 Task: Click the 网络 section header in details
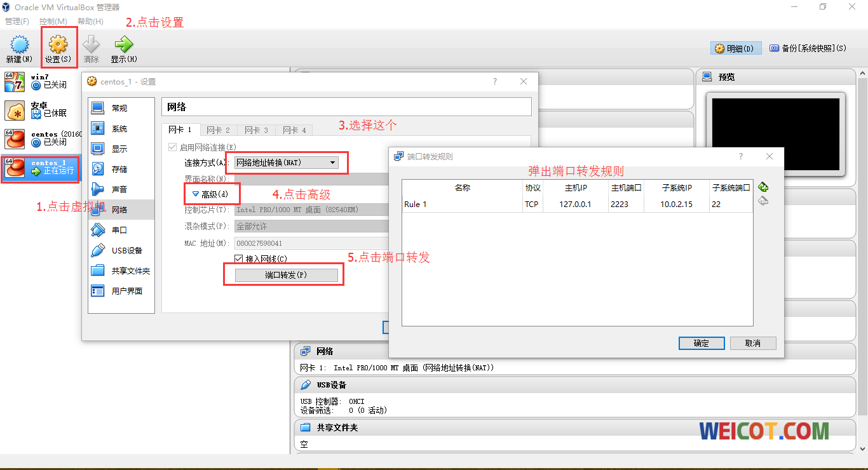click(574, 351)
